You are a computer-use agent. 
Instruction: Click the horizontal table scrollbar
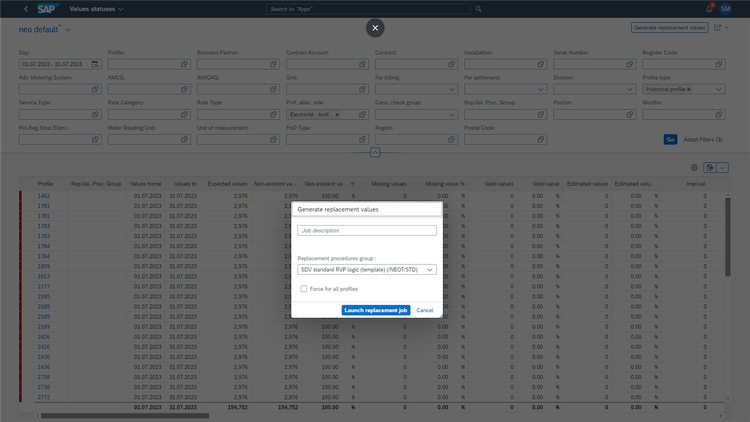click(x=125, y=416)
